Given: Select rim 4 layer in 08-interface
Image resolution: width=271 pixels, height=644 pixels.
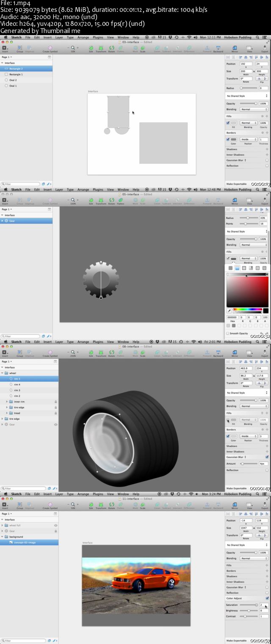Looking at the screenshot, I should coord(29,384).
